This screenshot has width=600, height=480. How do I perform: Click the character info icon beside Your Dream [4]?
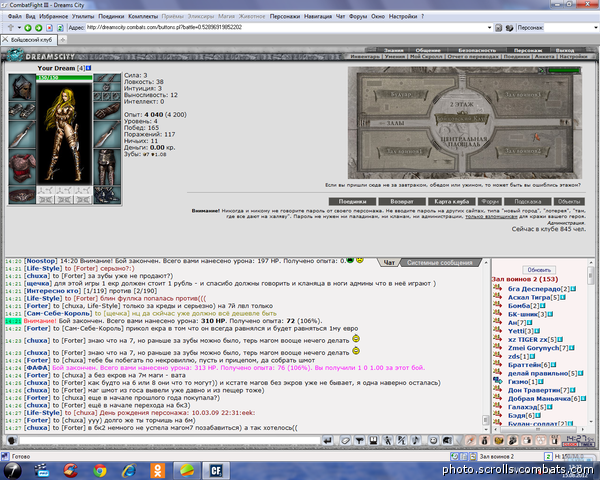pyautogui.click(x=88, y=68)
